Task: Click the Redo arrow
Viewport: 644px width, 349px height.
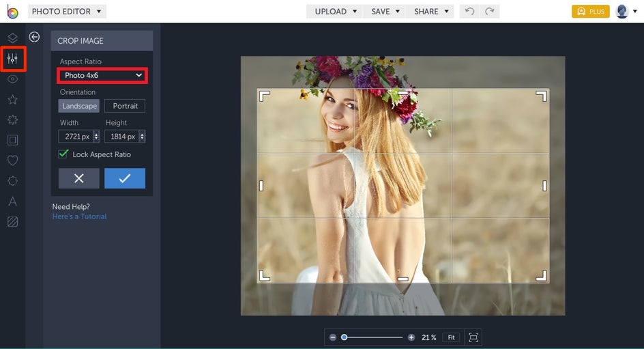Action: 490,12
